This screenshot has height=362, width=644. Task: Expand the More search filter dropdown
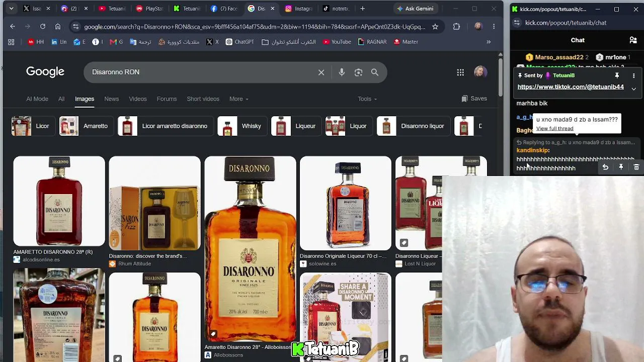tap(238, 99)
